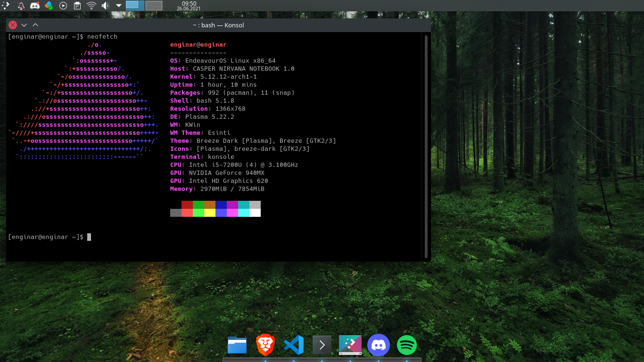
Task: Click the '992 (pacman), 11 (snap)' text
Action: (251, 93)
